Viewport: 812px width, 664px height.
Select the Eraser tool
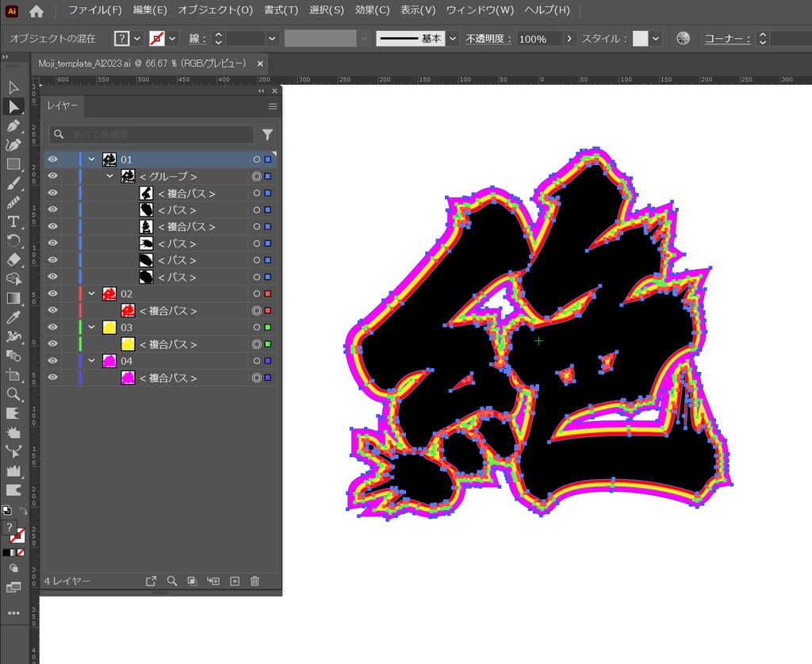(13, 260)
